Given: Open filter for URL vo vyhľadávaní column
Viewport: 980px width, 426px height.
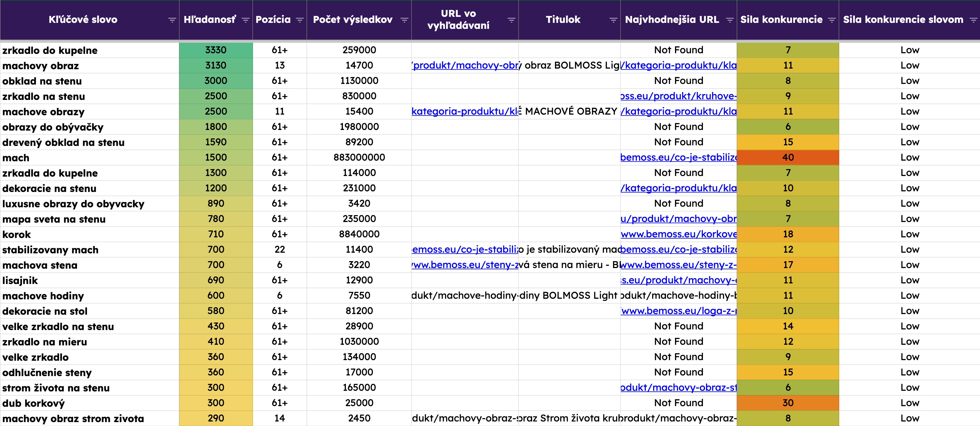Looking at the screenshot, I should pyautogui.click(x=511, y=20).
